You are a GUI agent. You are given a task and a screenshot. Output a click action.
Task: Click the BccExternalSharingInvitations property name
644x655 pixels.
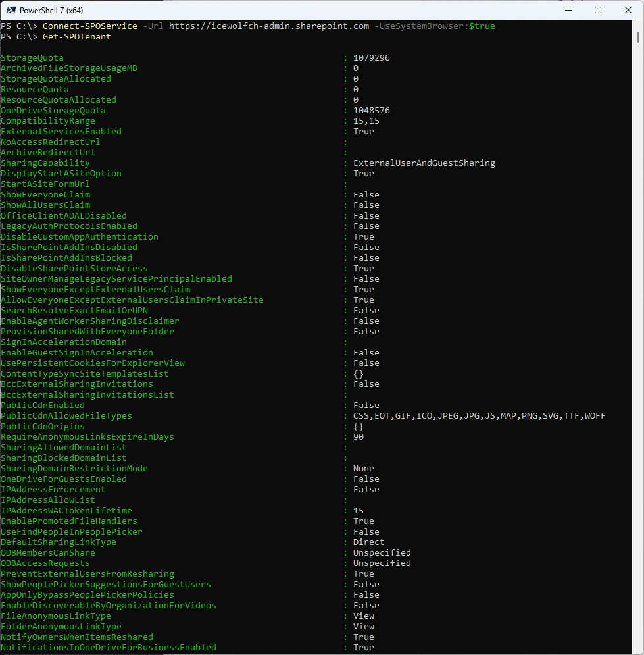[x=77, y=384]
